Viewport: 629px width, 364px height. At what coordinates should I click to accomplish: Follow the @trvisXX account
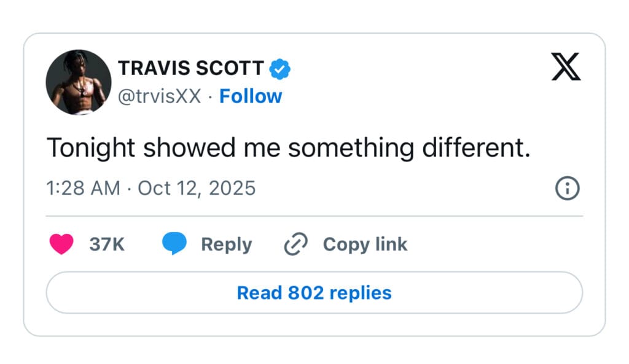251,96
